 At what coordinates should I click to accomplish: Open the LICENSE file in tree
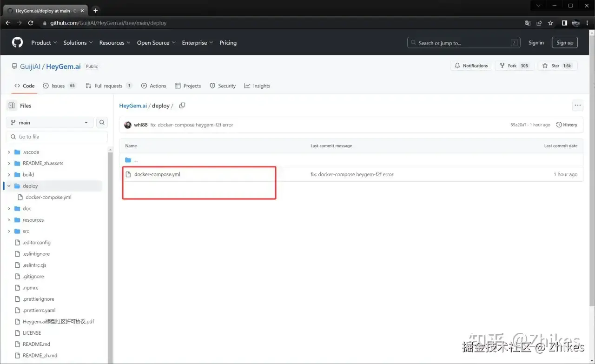(32, 333)
